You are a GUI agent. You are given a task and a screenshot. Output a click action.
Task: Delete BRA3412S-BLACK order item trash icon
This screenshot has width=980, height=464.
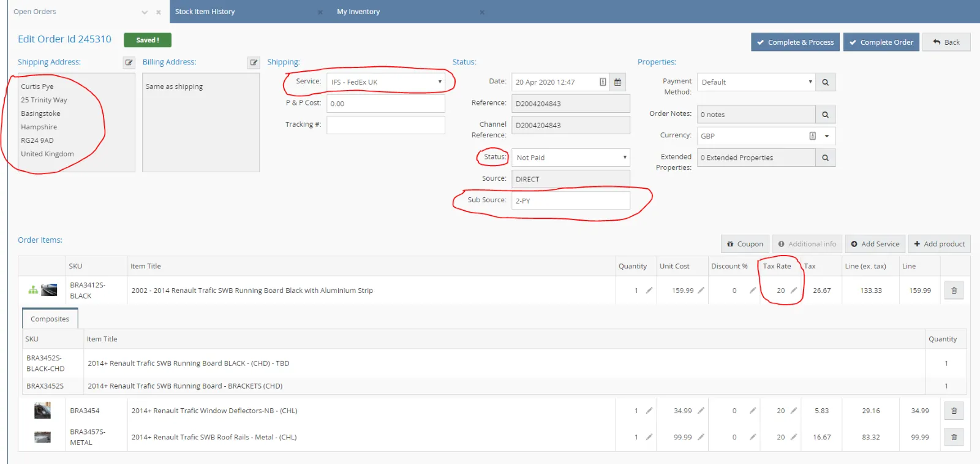point(954,291)
